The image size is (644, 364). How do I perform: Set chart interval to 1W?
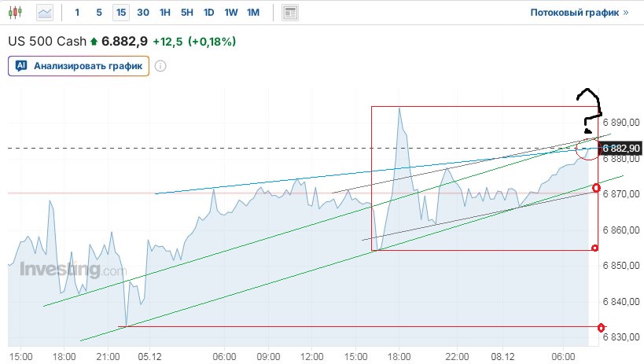[x=230, y=13]
